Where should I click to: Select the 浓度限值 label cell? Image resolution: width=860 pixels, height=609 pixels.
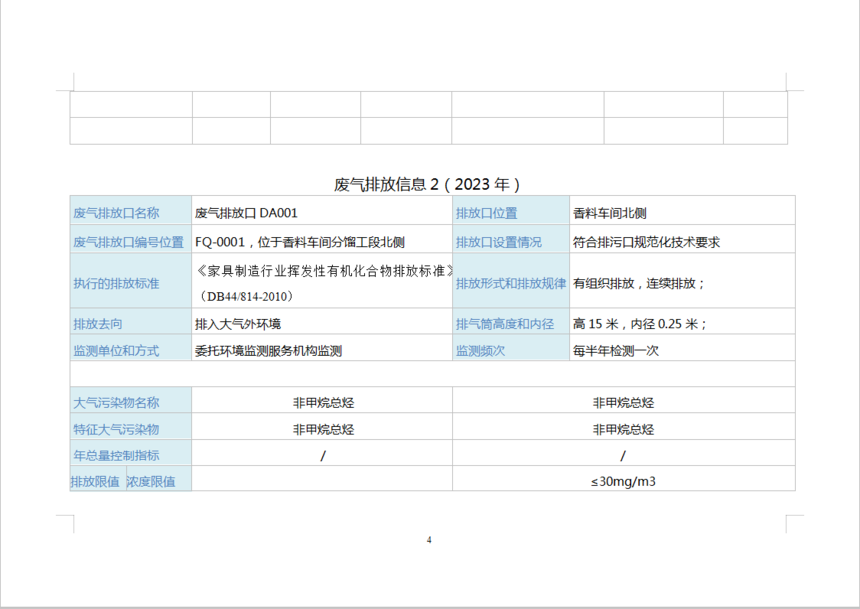click(x=151, y=481)
